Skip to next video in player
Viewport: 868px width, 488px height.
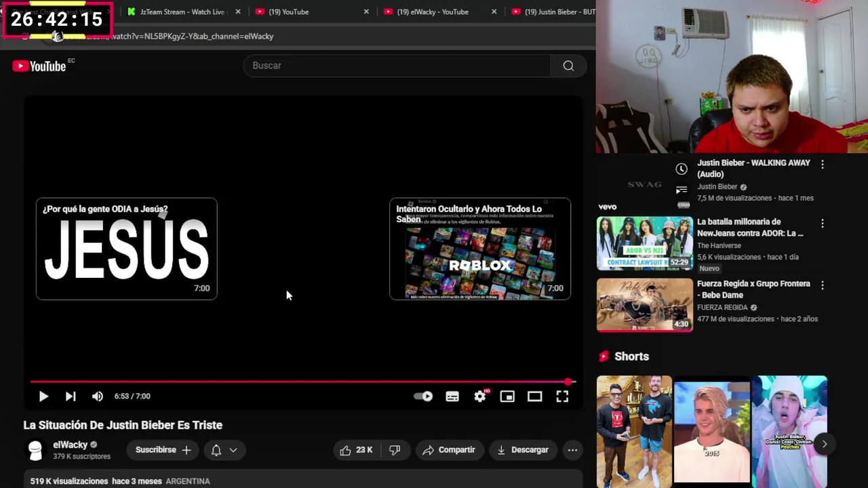pyautogui.click(x=71, y=396)
